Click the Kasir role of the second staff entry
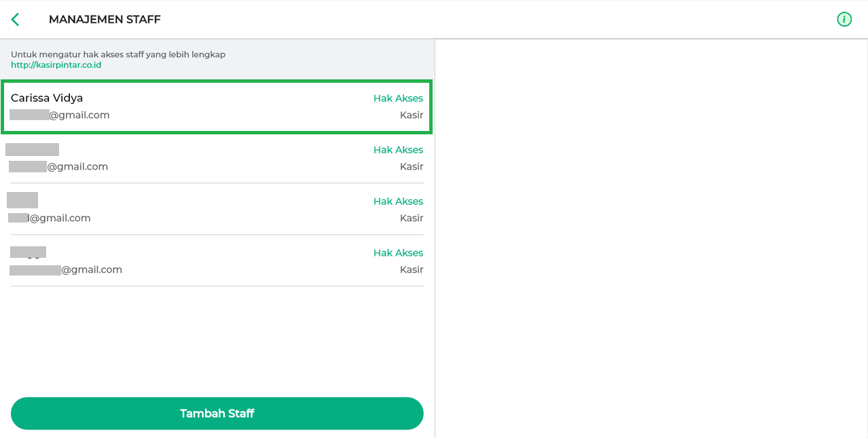 411,167
